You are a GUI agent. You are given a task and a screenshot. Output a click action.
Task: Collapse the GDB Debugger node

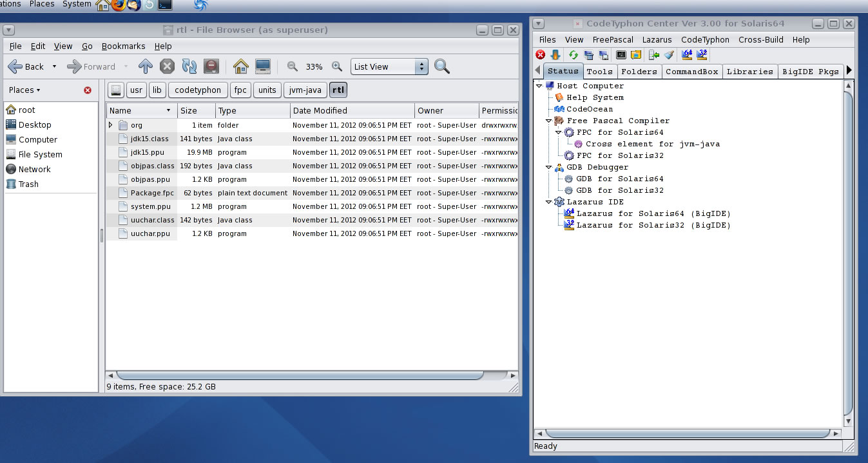[x=548, y=167]
